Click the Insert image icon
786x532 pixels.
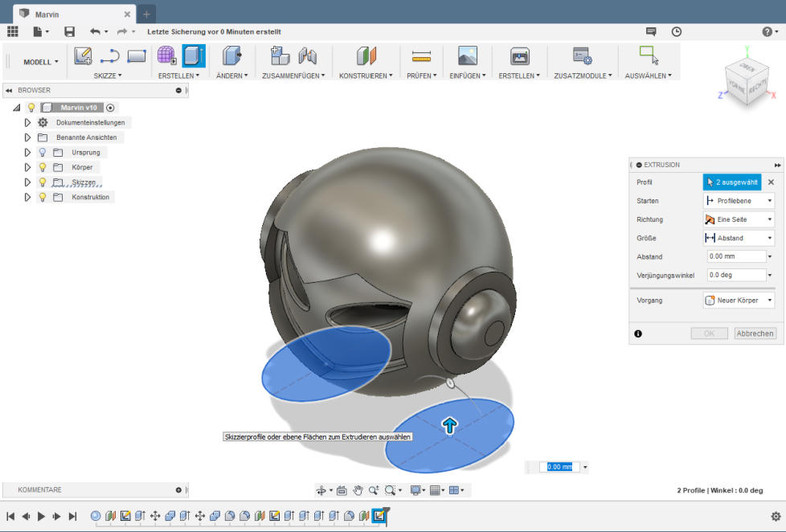468,55
